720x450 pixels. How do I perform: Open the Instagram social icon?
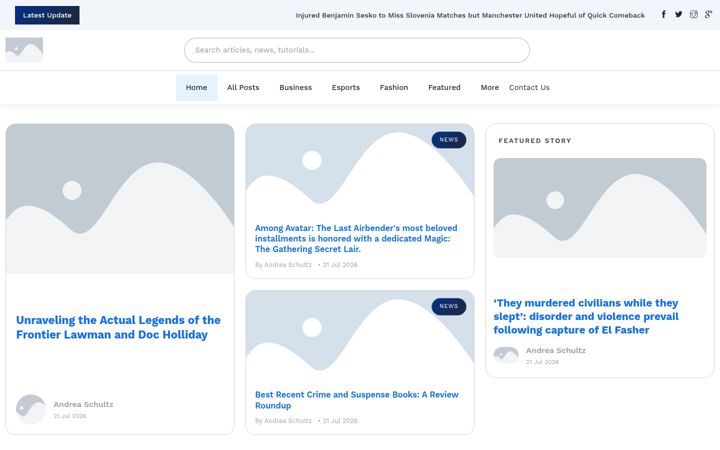(693, 15)
